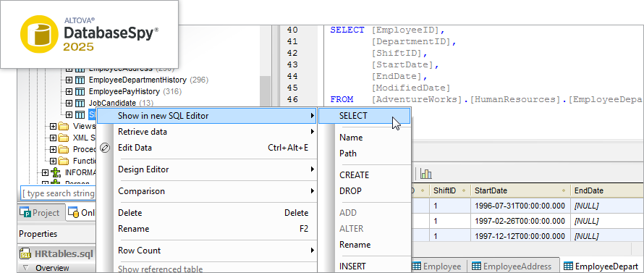This screenshot has width=644, height=273.
Task: Select the EmployeePayHistory table icon
Action: [x=80, y=91]
